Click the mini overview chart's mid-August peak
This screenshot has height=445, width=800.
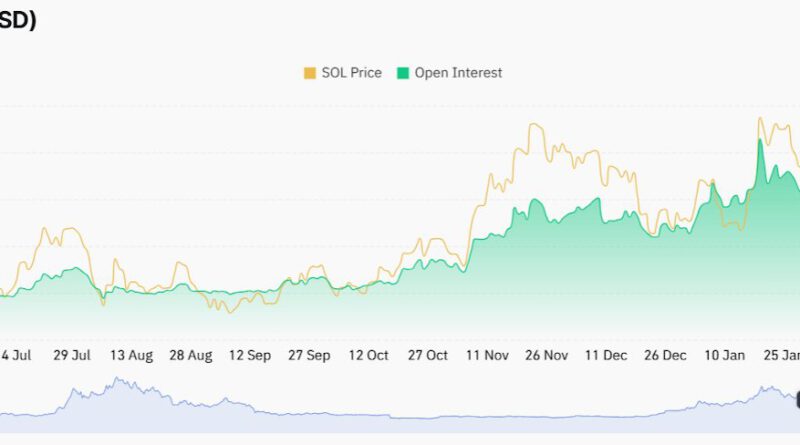point(118,380)
